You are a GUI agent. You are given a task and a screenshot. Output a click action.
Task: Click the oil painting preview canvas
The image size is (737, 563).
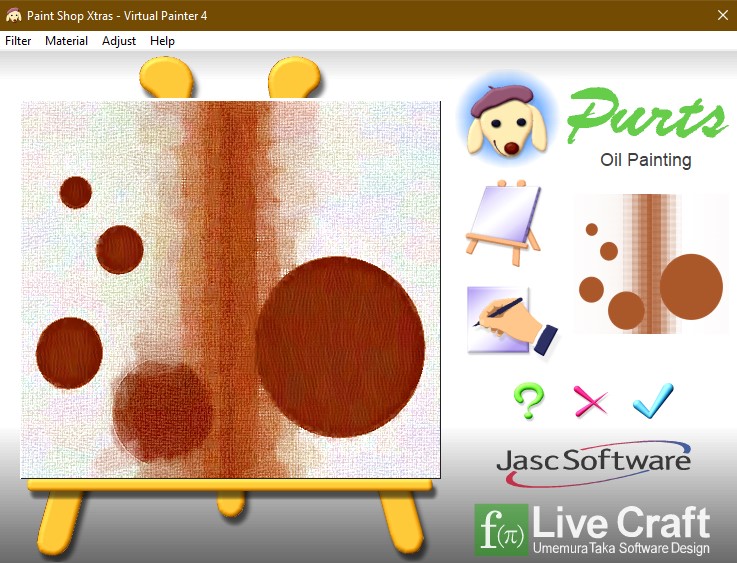pyautogui.click(x=230, y=289)
